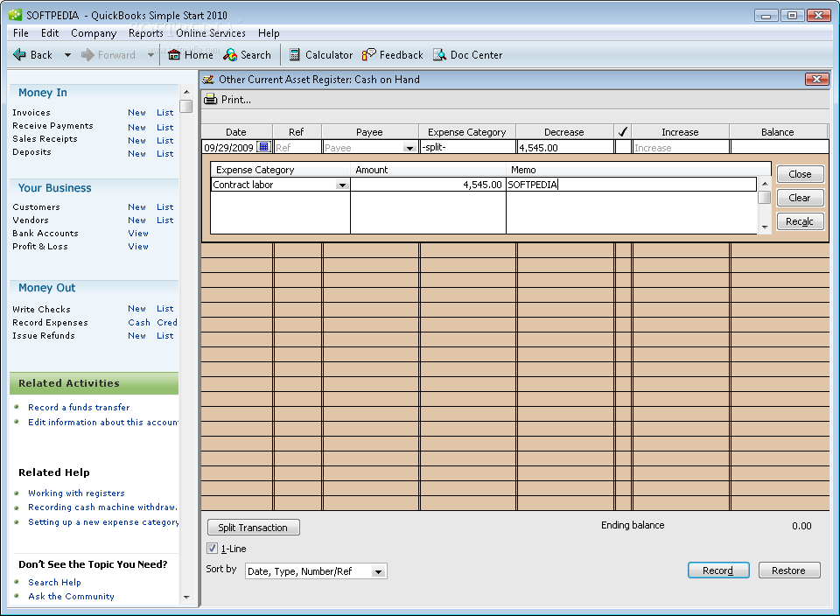
Task: Follow the Record a funds transfer link
Action: coord(79,407)
